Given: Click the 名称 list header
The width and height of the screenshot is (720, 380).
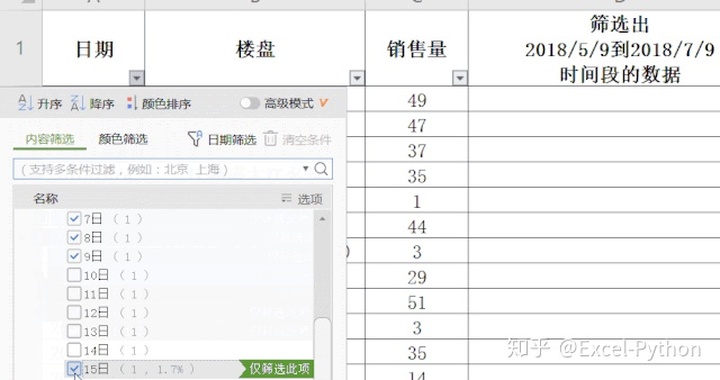Looking at the screenshot, I should click(46, 199).
